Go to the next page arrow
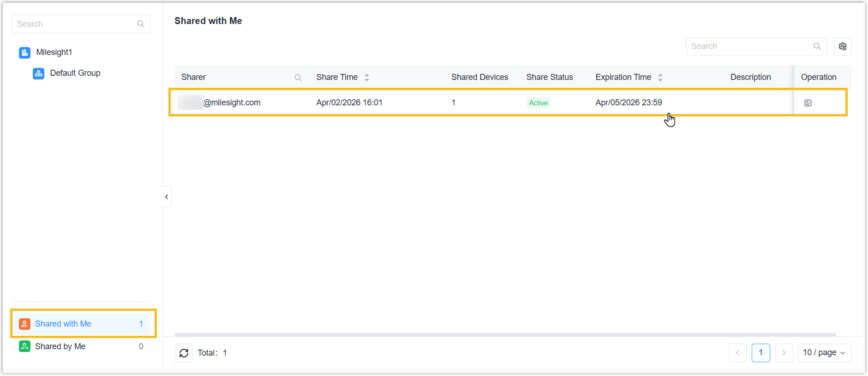This screenshot has width=868, height=376. [x=784, y=353]
